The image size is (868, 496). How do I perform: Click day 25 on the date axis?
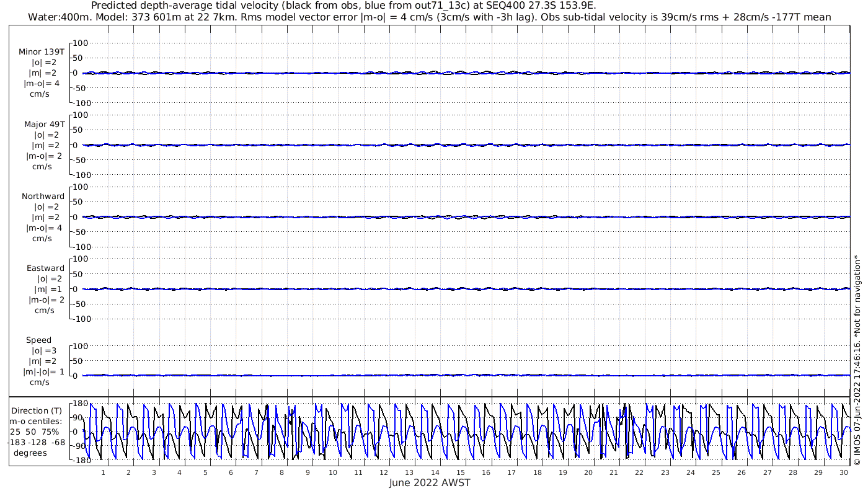point(716,472)
